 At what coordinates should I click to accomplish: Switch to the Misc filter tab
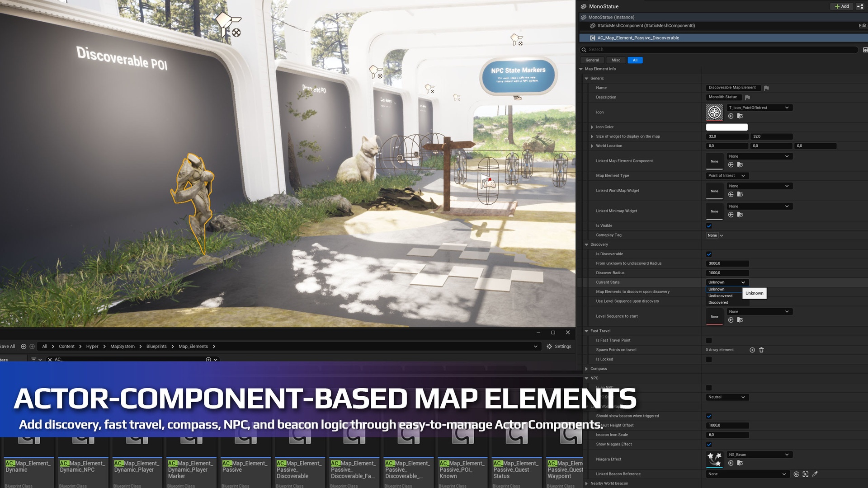pyautogui.click(x=616, y=60)
